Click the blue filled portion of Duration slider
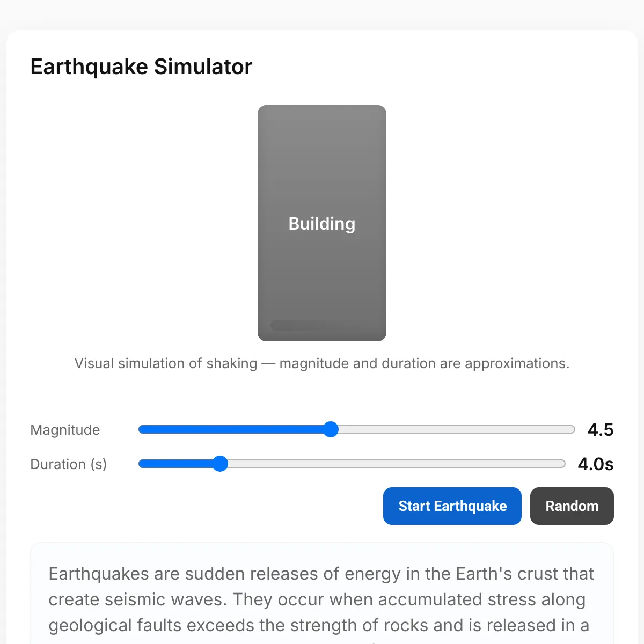Image resolution: width=644 pixels, height=644 pixels. pos(177,464)
